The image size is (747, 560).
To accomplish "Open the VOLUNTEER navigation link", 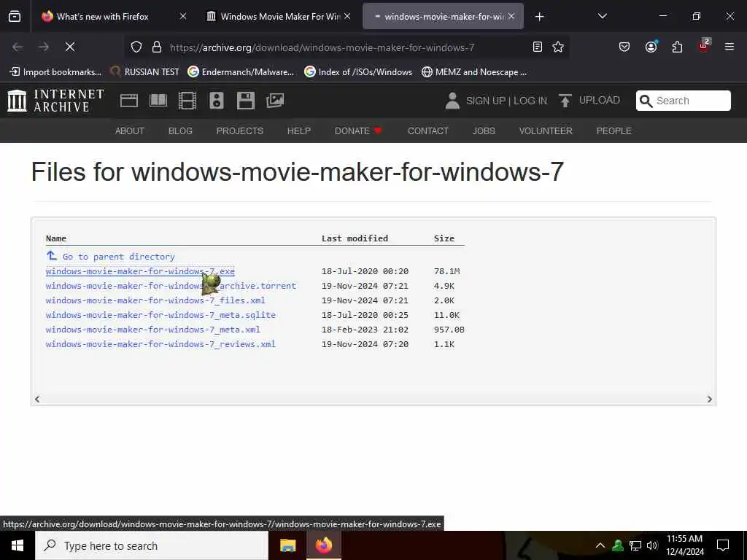I will 546,131.
